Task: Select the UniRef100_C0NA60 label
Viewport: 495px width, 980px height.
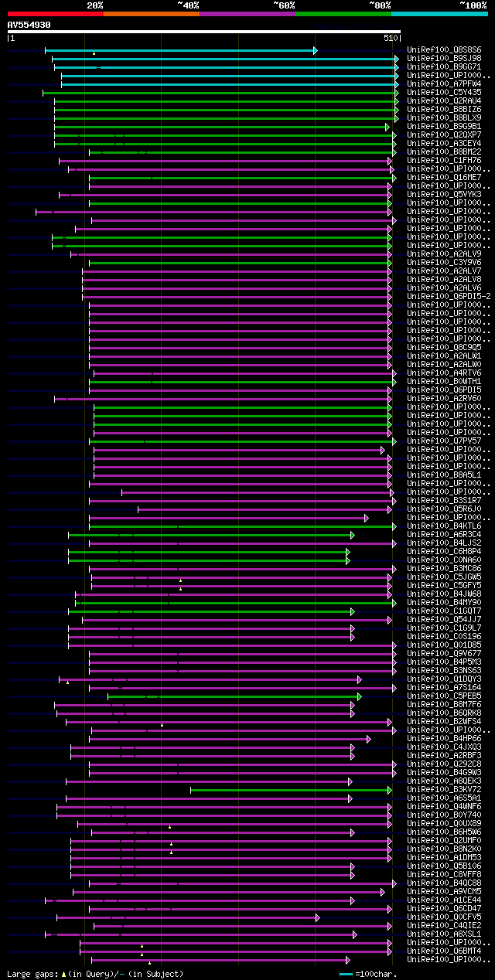Action: click(445, 560)
